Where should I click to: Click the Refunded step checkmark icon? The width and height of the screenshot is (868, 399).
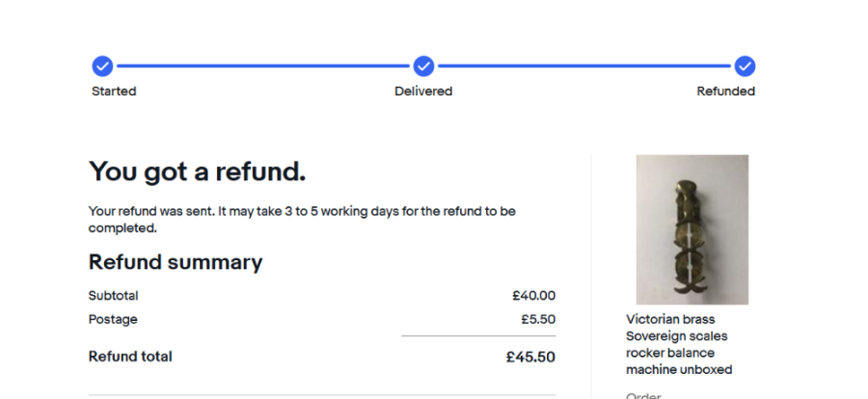coord(745,66)
